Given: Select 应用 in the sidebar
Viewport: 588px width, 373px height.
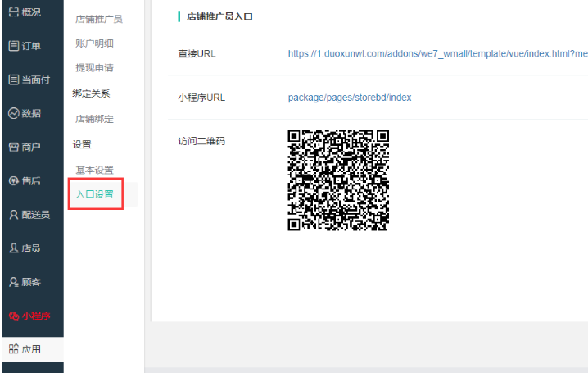Looking at the screenshot, I should [31, 349].
